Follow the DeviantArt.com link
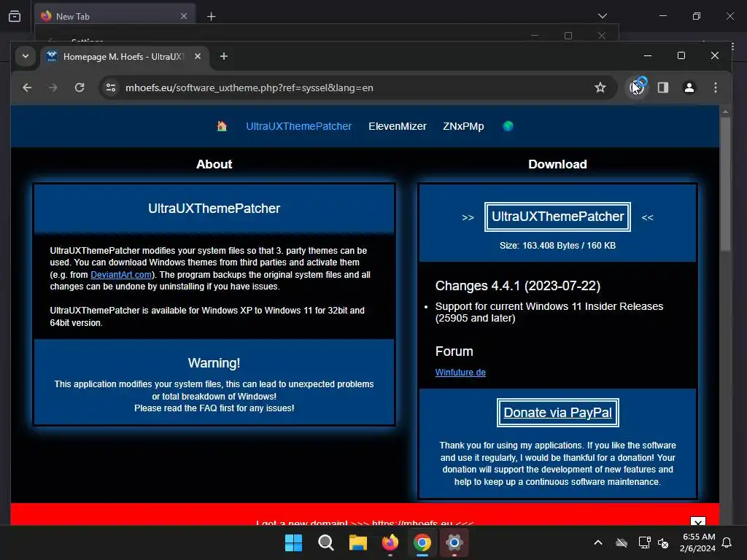Image resolution: width=747 pixels, height=560 pixels. (121, 275)
